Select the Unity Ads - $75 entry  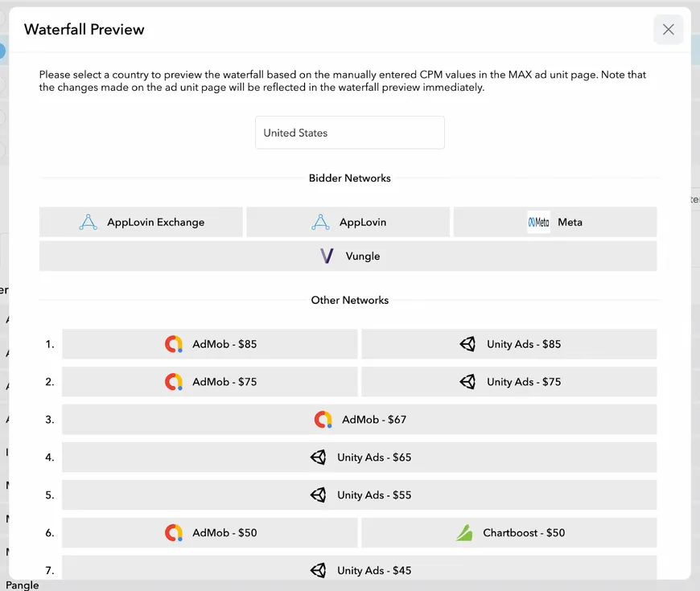pyautogui.click(x=509, y=381)
